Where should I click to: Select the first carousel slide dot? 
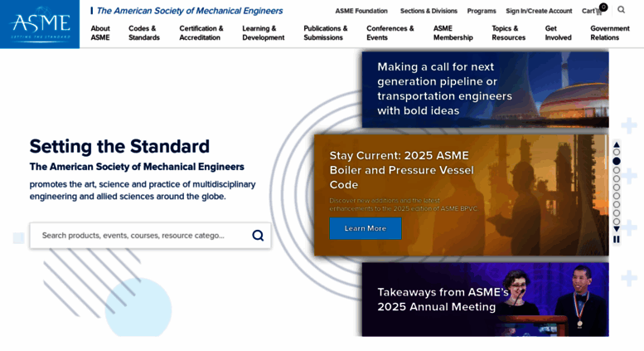[x=617, y=153]
